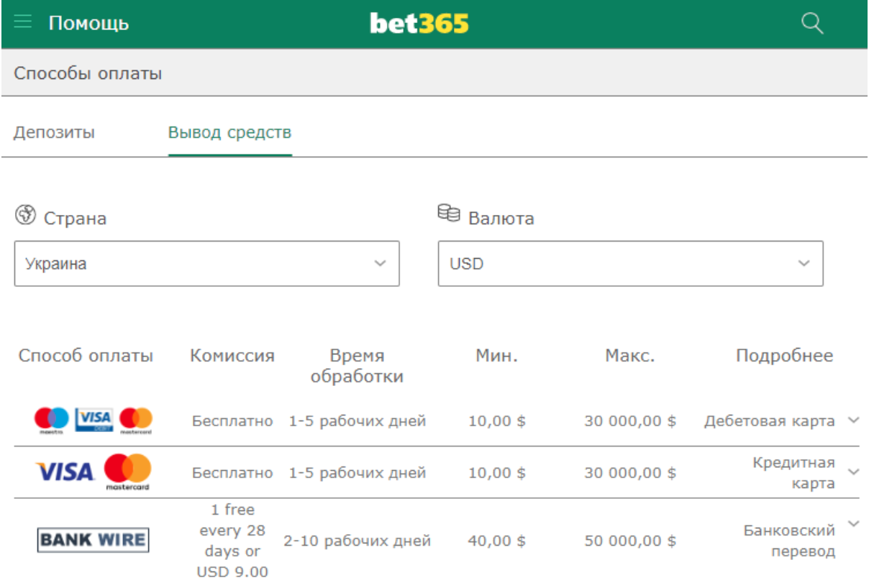
Task: Click the Помощь header link
Action: (88, 23)
